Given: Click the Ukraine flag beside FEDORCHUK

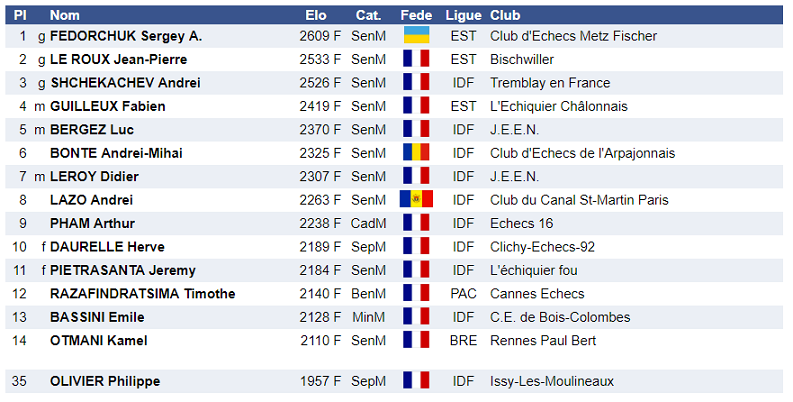Looking at the screenshot, I should [x=416, y=36].
